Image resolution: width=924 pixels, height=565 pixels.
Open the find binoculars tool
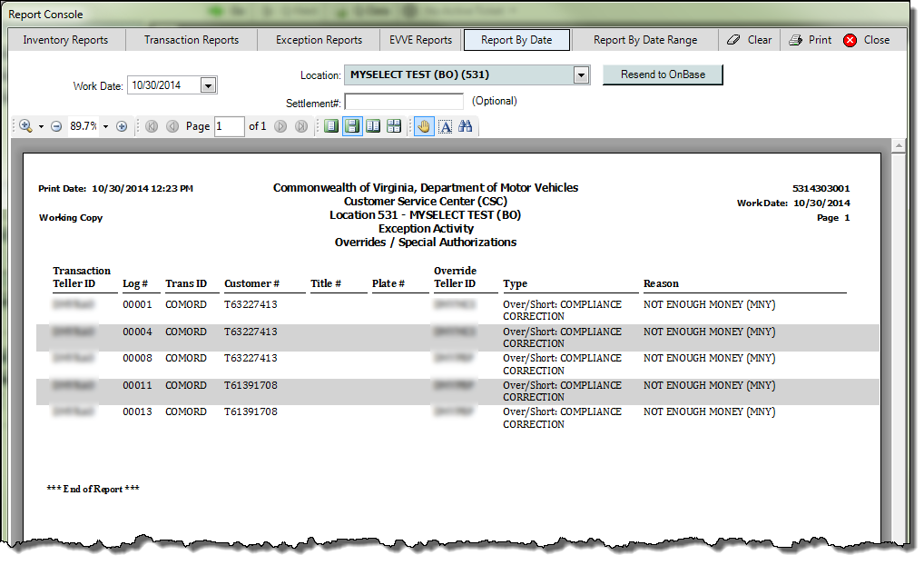point(466,126)
